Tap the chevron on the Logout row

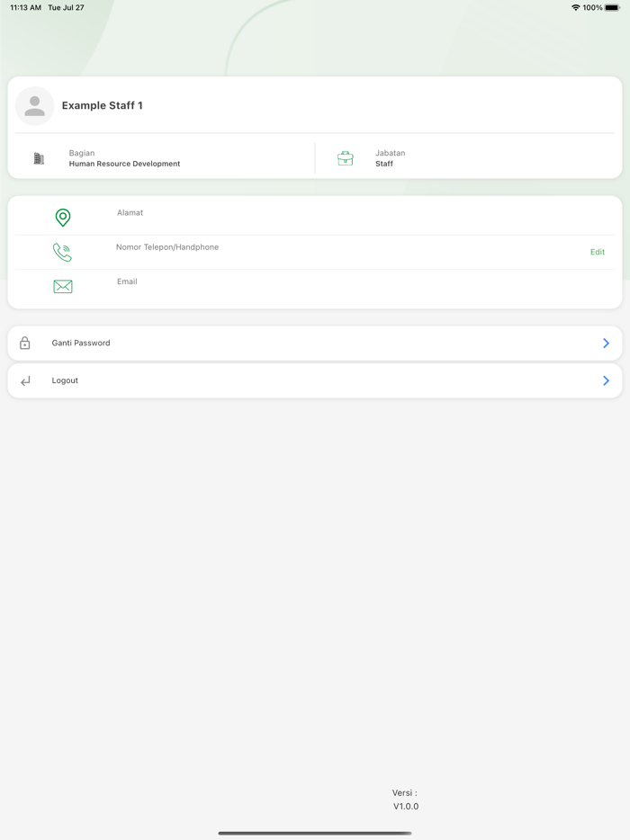(x=606, y=381)
